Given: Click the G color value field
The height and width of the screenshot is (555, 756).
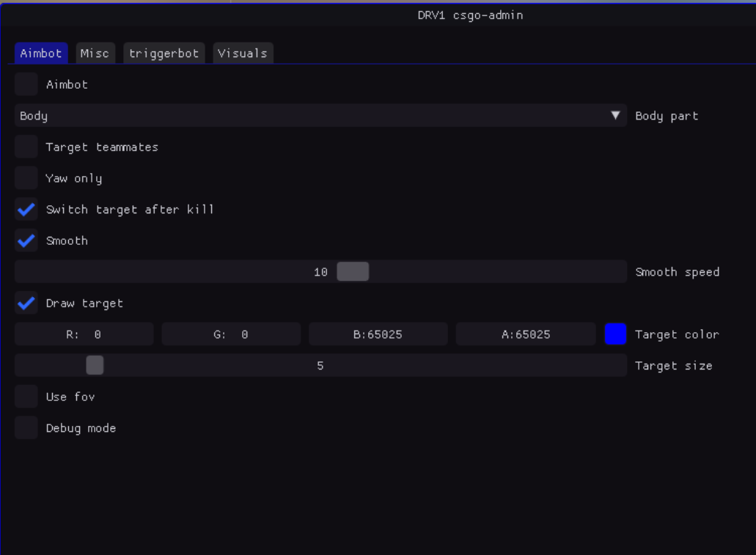Looking at the screenshot, I should click(231, 334).
